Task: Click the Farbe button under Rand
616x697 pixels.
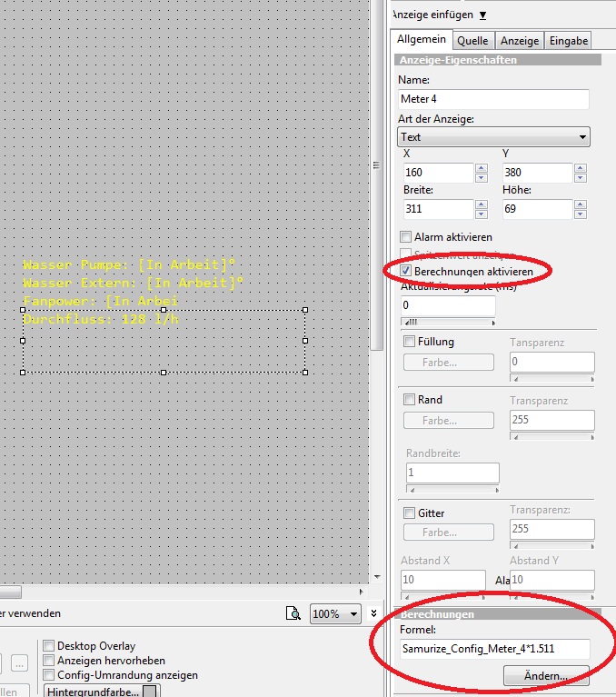Action: (449, 421)
